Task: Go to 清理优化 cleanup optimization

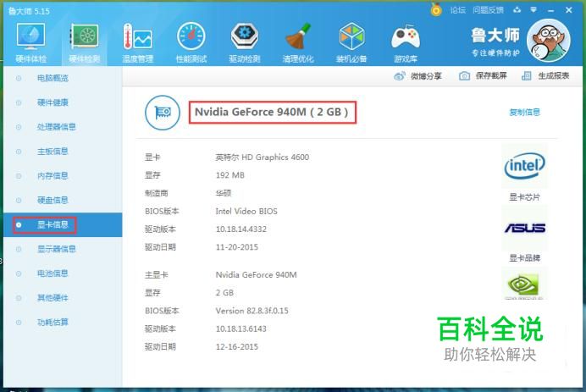Action: (x=298, y=42)
